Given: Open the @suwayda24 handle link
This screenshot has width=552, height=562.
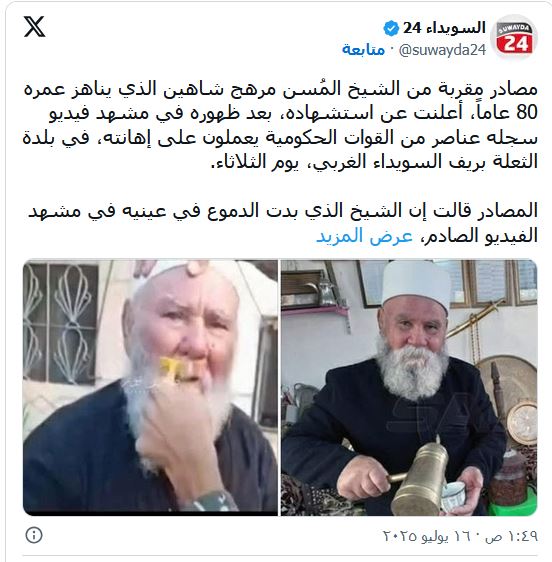Looking at the screenshot, I should (x=442, y=50).
